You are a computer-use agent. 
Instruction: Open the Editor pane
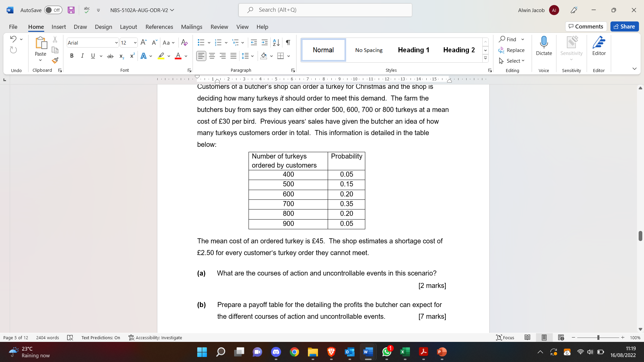pos(599,46)
